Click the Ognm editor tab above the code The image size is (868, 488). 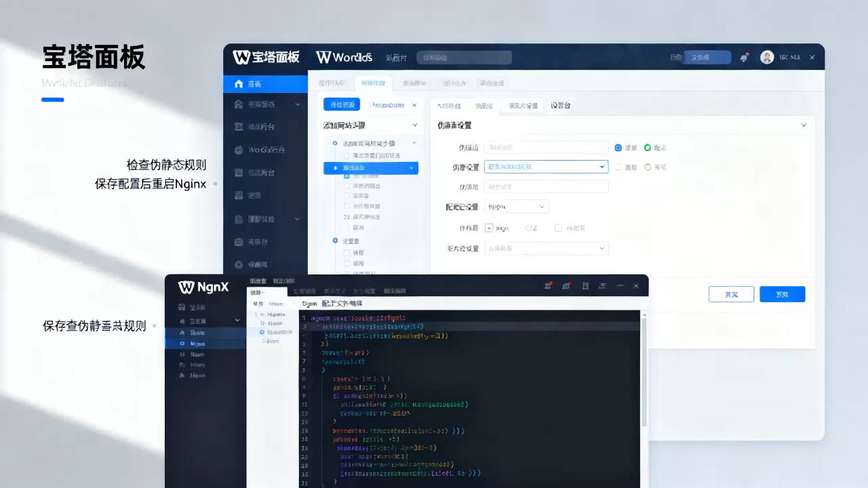309,304
